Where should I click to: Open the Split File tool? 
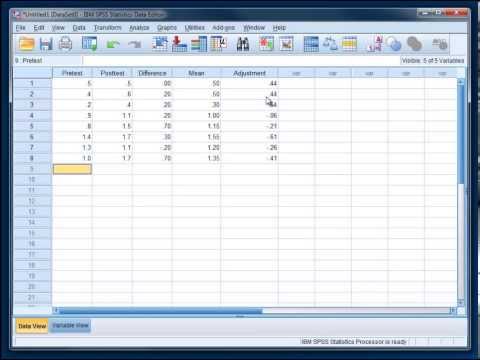pos(311,44)
